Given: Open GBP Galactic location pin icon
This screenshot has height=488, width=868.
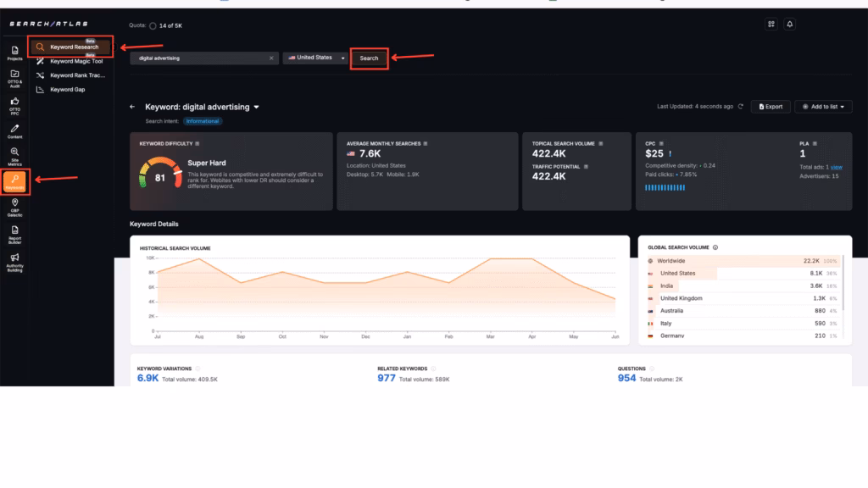Looking at the screenshot, I should (15, 206).
